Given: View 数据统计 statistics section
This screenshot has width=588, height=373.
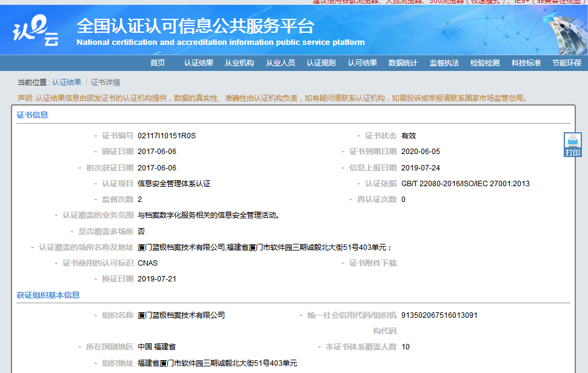Looking at the screenshot, I should [403, 62].
